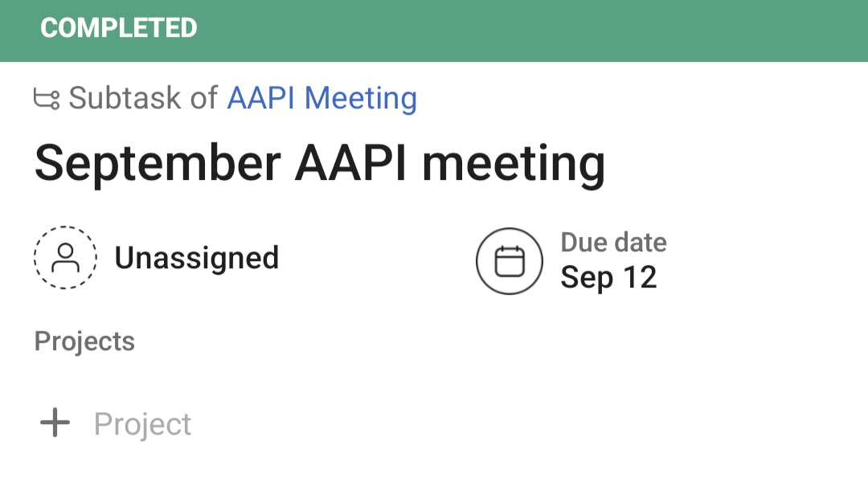Click the number 12 in due date

coord(640,277)
